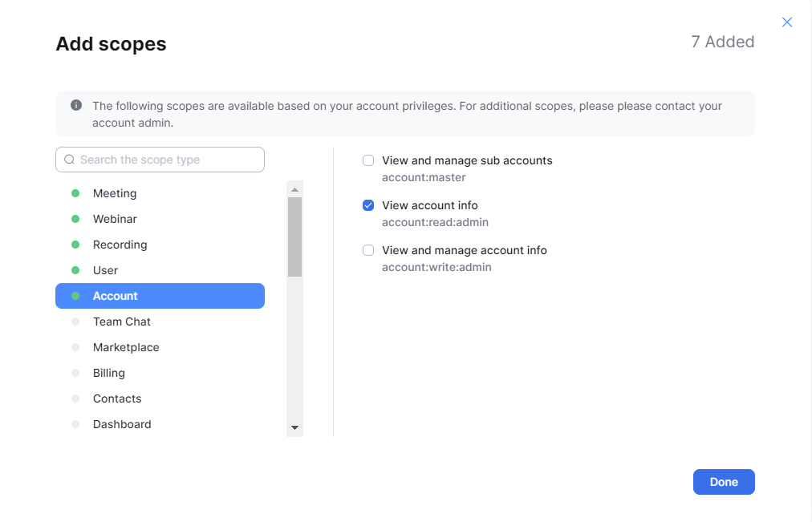Screen dimensions: 812x522
Task: Check View and manage account info
Action: point(368,250)
